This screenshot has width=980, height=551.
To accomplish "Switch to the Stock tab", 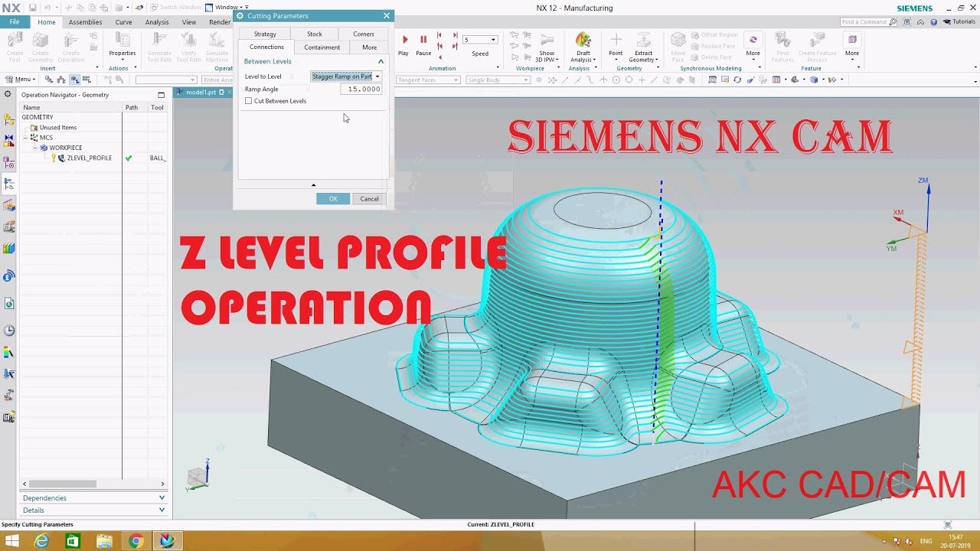I will coord(315,34).
